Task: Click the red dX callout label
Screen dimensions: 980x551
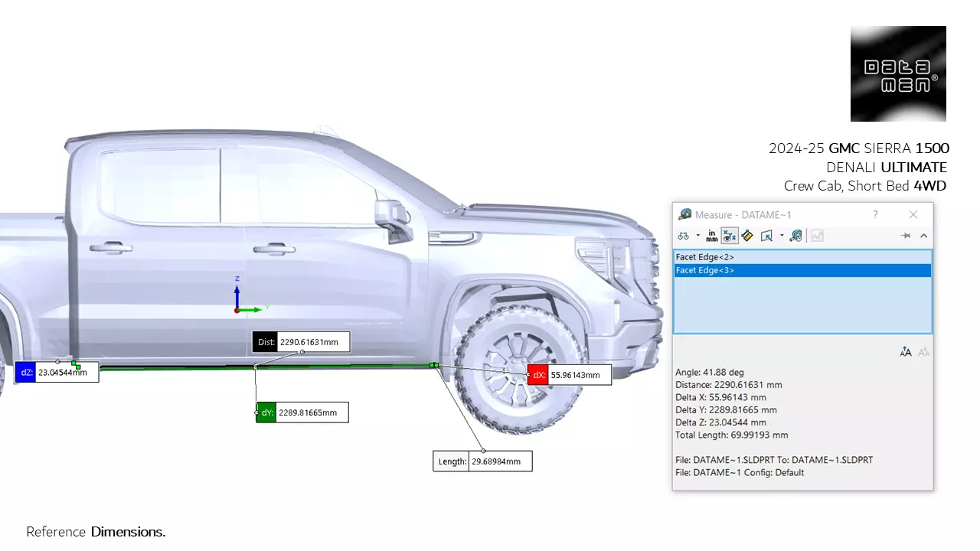Action: 538,375
